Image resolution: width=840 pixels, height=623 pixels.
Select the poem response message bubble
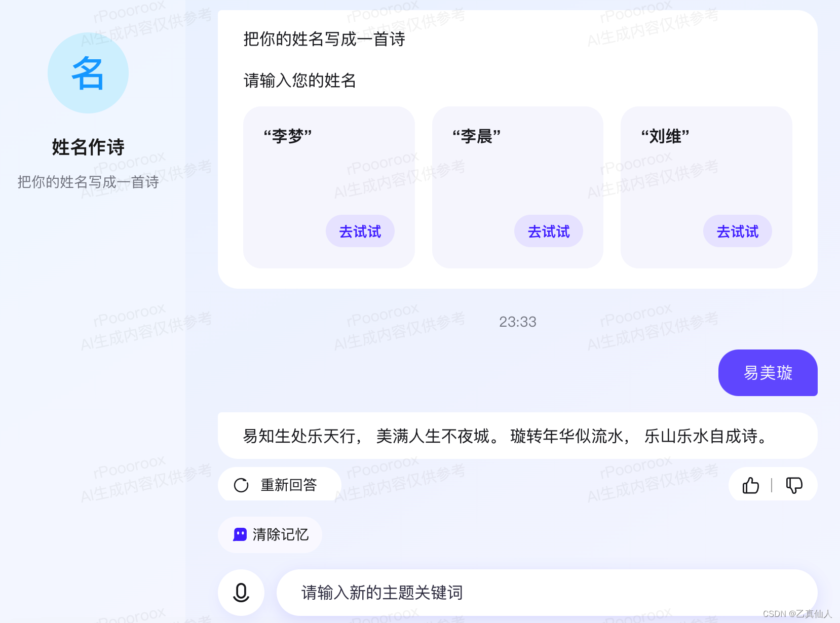pyautogui.click(x=517, y=436)
